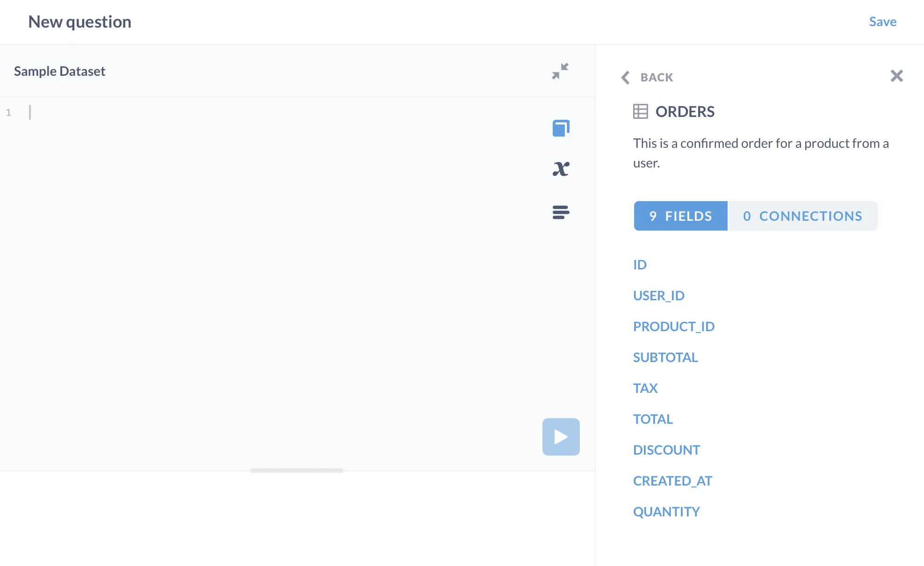
Task: Click BACK in the reference panel
Action: 657,77
